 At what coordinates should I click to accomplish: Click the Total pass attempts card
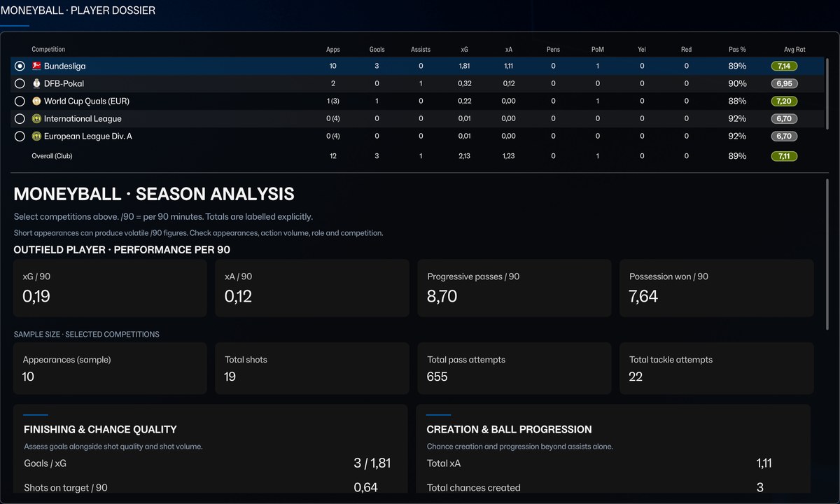tap(514, 368)
